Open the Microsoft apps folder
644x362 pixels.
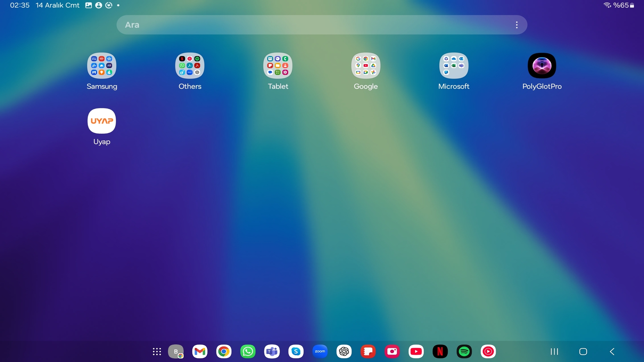(x=454, y=66)
